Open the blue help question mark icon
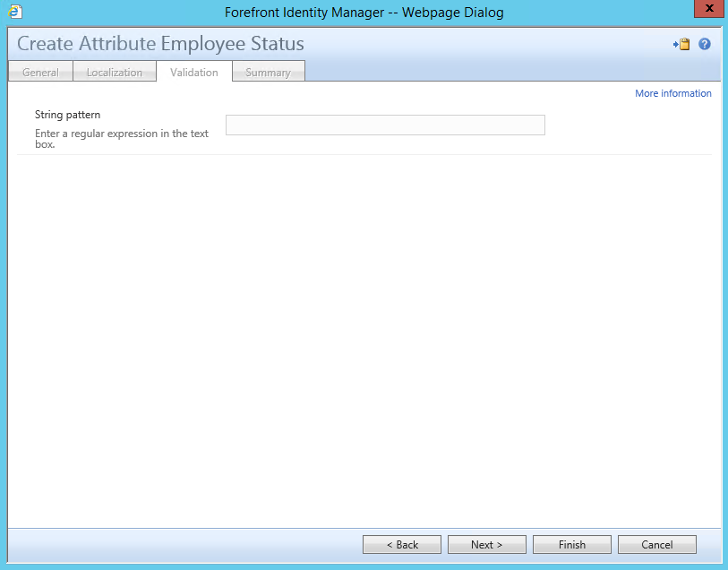Viewport: 728px width, 570px height. click(705, 44)
